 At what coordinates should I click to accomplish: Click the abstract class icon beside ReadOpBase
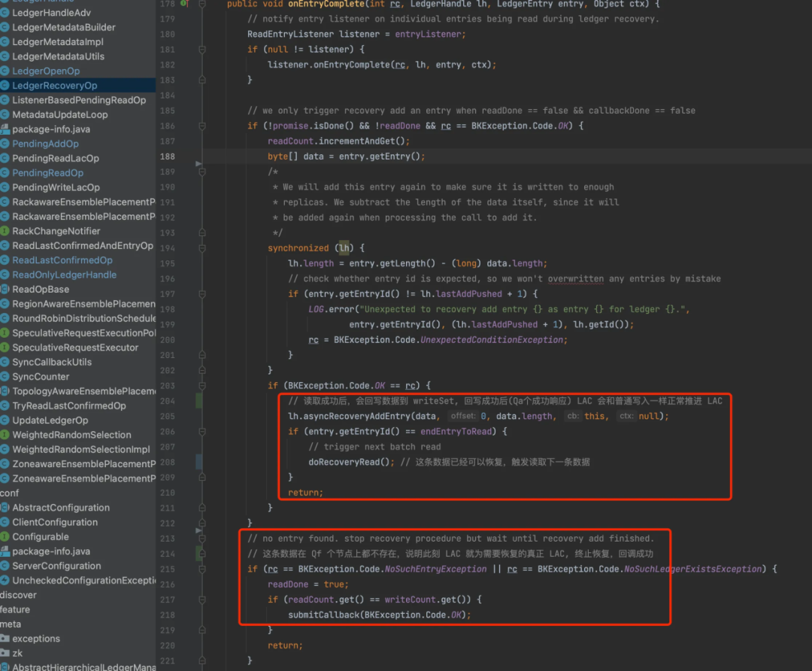click(5, 289)
